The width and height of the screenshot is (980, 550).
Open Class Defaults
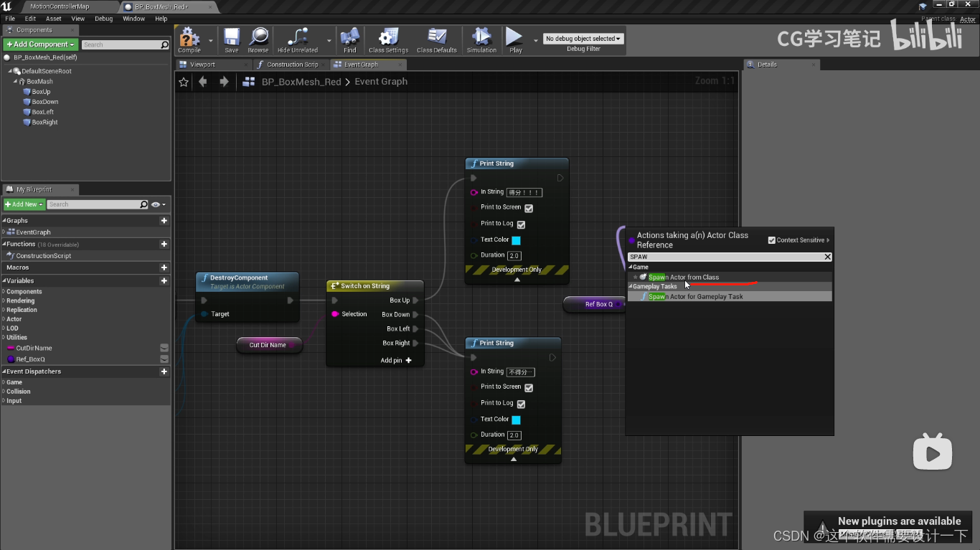[x=436, y=40]
